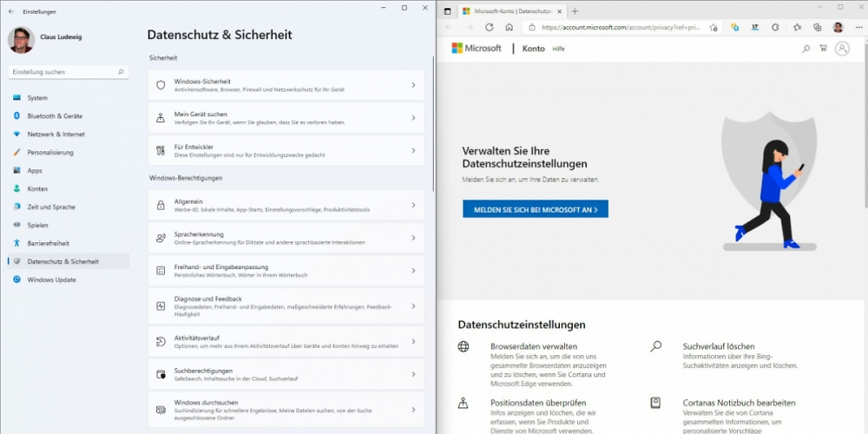This screenshot has height=434, width=868.
Task: Select the Microsoft-Konto Datenschutz tab
Action: 512,11
